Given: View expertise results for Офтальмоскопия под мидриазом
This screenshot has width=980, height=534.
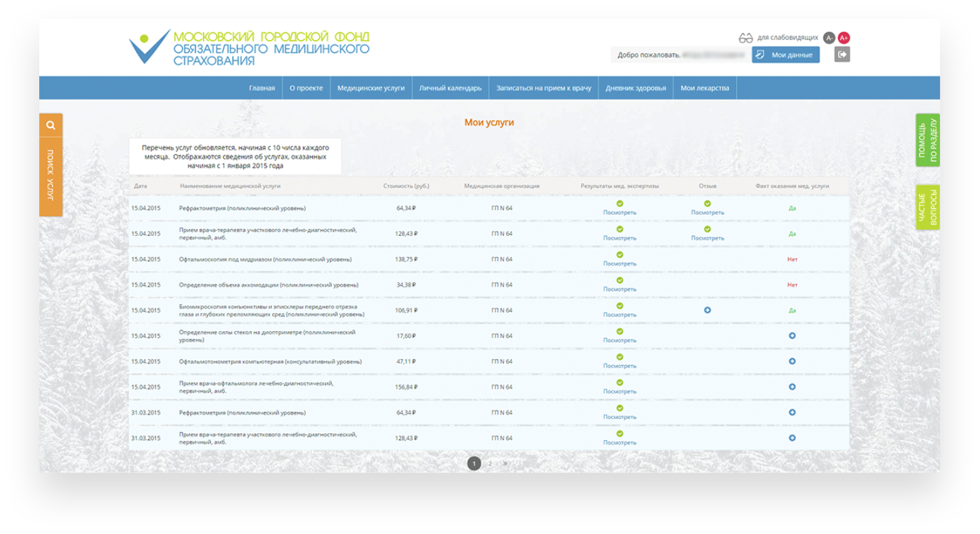Looking at the screenshot, I should 620,264.
